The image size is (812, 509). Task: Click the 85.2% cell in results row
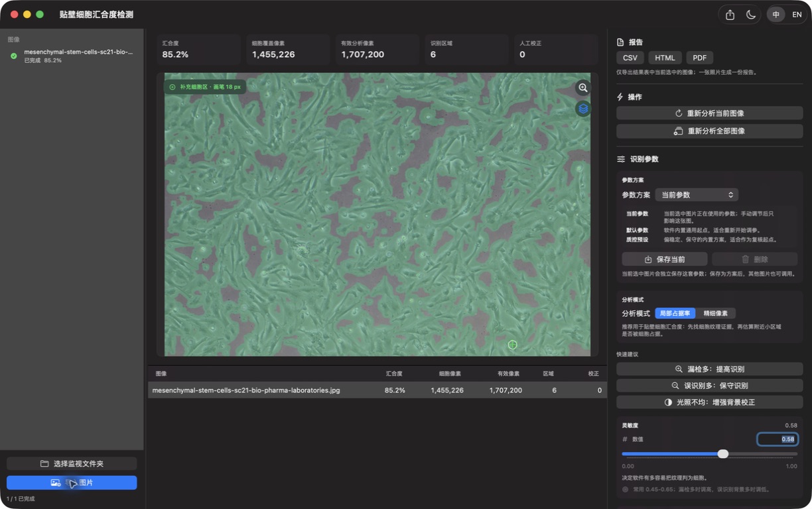point(395,390)
